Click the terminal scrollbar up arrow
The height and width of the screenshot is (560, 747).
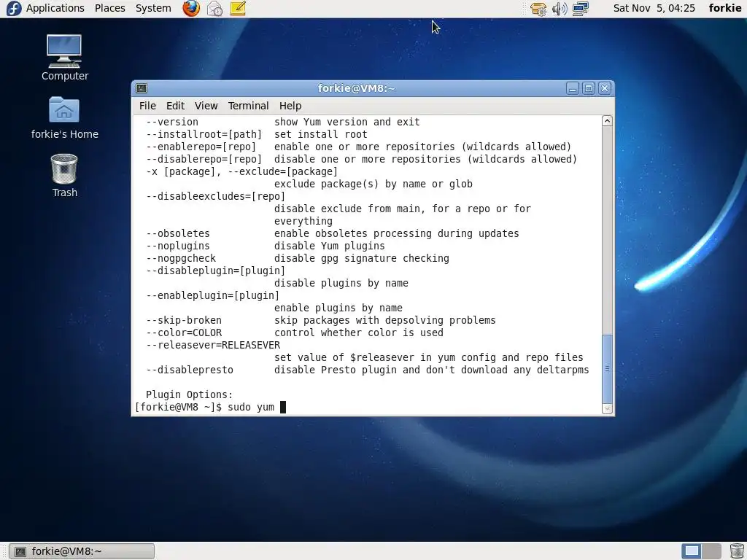pos(607,121)
